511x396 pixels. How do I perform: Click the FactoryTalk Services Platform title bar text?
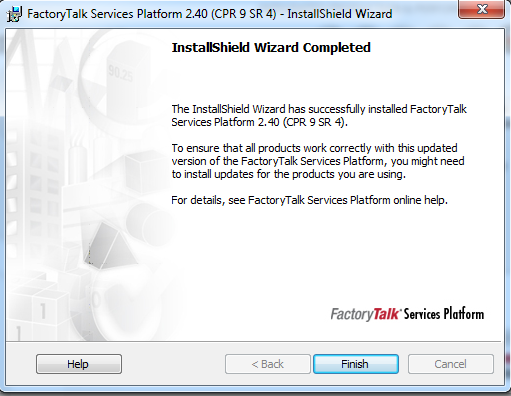point(210,14)
